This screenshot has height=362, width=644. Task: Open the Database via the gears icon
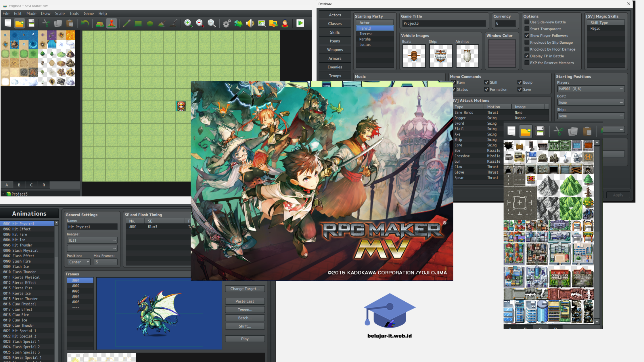[227, 23]
